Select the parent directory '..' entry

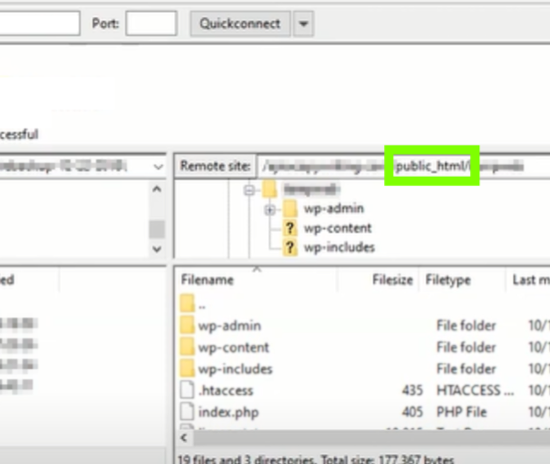tap(202, 305)
